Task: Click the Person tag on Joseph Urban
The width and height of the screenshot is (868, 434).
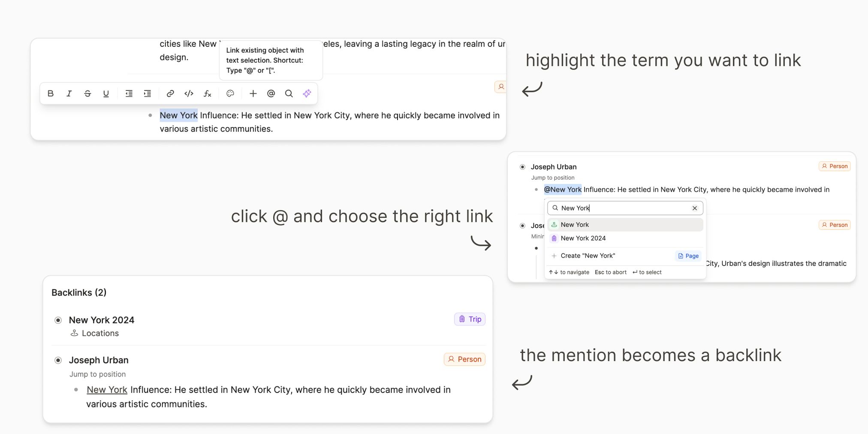Action: pyautogui.click(x=464, y=359)
